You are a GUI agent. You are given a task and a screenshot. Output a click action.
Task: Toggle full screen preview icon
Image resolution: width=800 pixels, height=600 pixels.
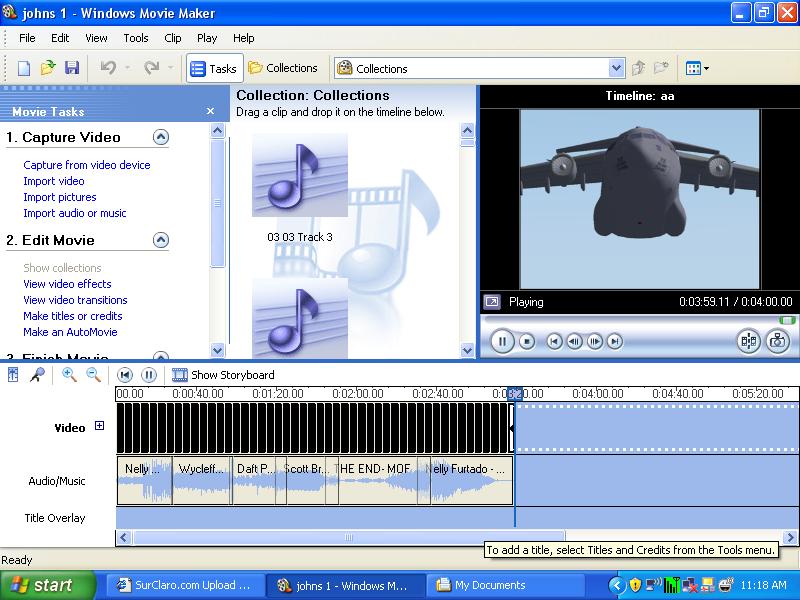coord(492,302)
